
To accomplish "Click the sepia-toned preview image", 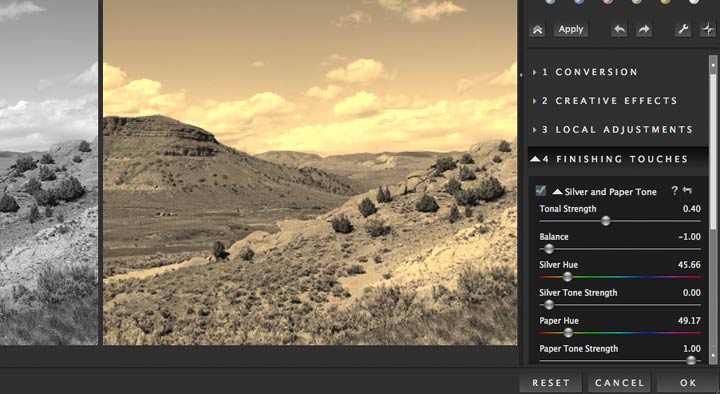I will pos(310,172).
